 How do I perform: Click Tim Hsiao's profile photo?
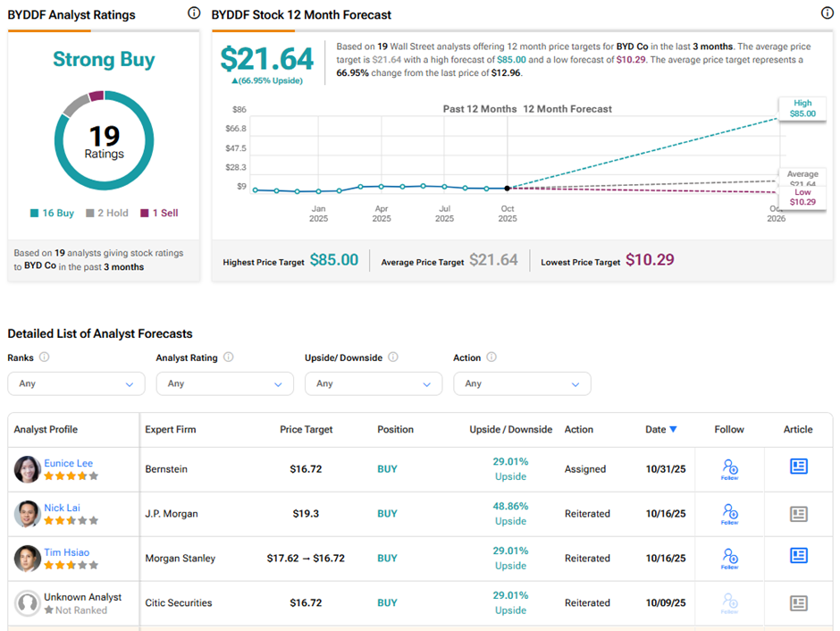pyautogui.click(x=27, y=559)
